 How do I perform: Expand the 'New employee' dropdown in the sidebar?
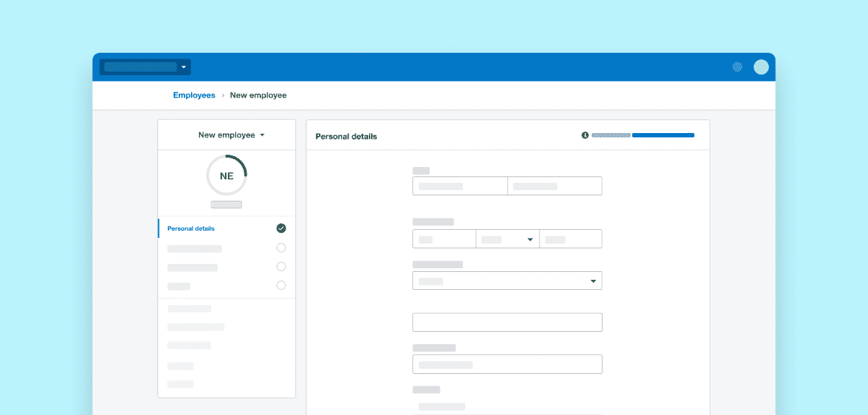point(231,135)
